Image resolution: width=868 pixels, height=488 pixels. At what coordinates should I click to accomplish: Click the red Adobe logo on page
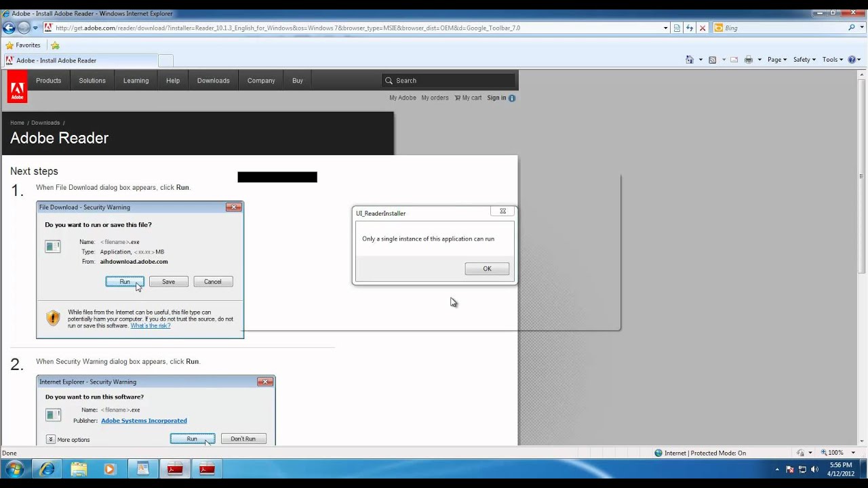[17, 87]
